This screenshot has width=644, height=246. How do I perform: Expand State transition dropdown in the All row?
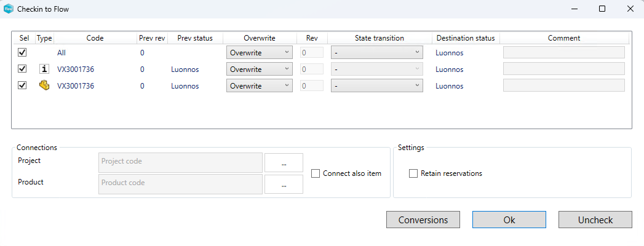[376, 53]
